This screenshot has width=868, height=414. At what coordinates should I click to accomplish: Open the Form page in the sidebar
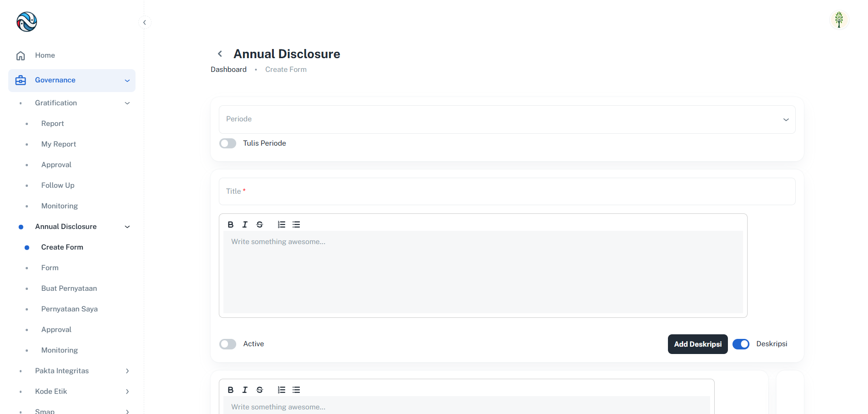50,268
